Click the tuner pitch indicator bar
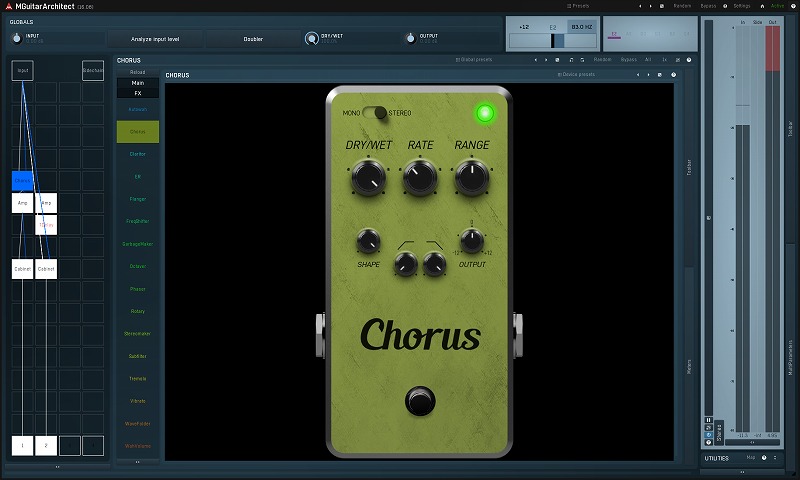 coord(552,40)
